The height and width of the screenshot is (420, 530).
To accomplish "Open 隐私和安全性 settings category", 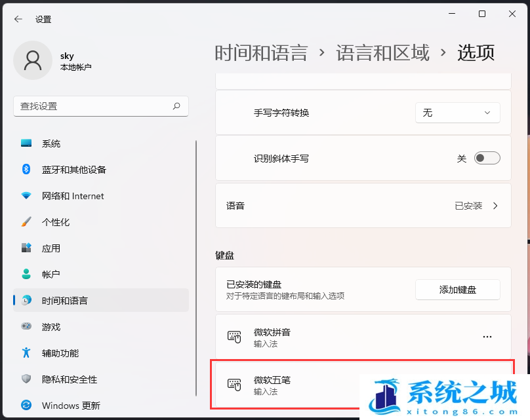I will (101, 379).
